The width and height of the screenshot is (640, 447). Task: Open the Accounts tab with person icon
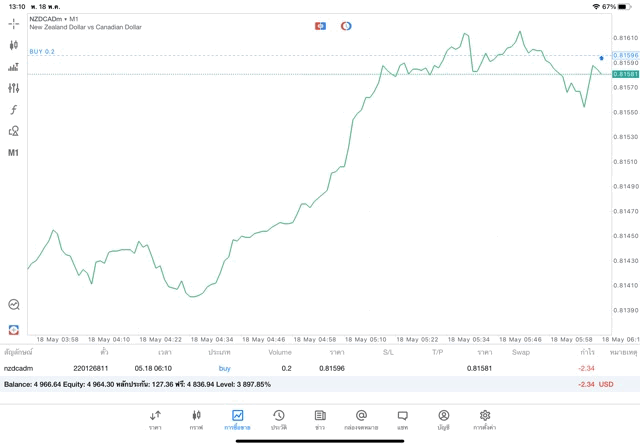(x=443, y=419)
